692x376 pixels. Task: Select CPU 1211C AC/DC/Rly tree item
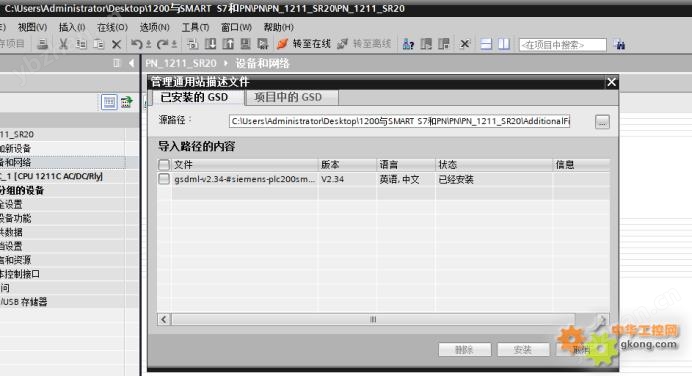click(x=52, y=176)
